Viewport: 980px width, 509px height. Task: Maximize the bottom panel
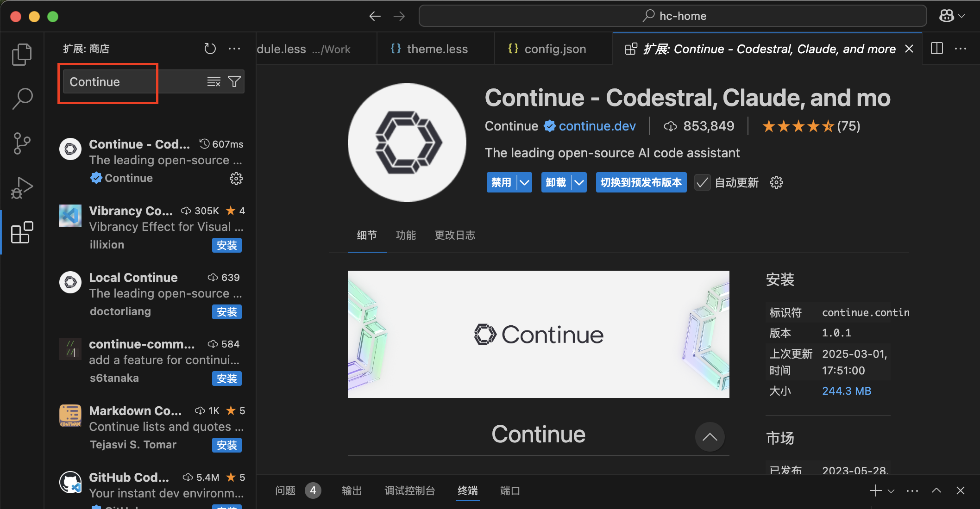pos(936,490)
